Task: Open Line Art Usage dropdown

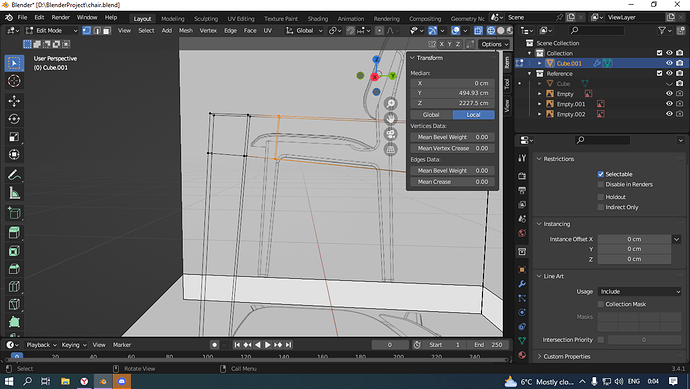Action: click(639, 291)
